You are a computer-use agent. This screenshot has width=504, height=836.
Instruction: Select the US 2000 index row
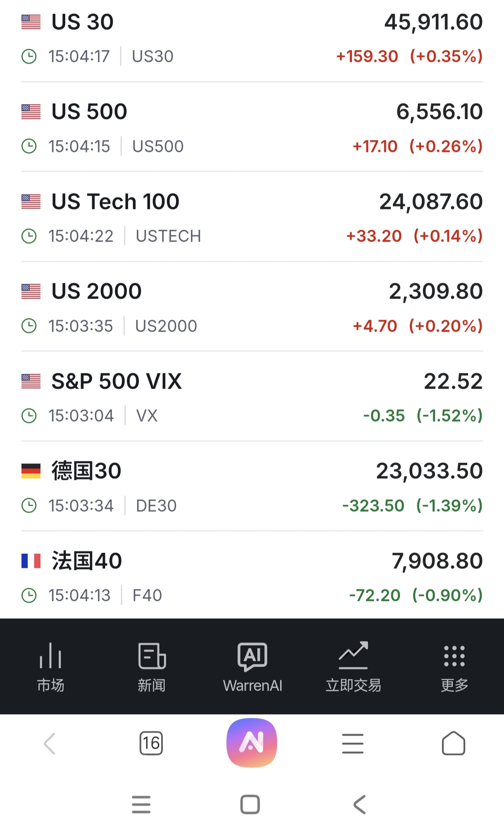pos(96,292)
